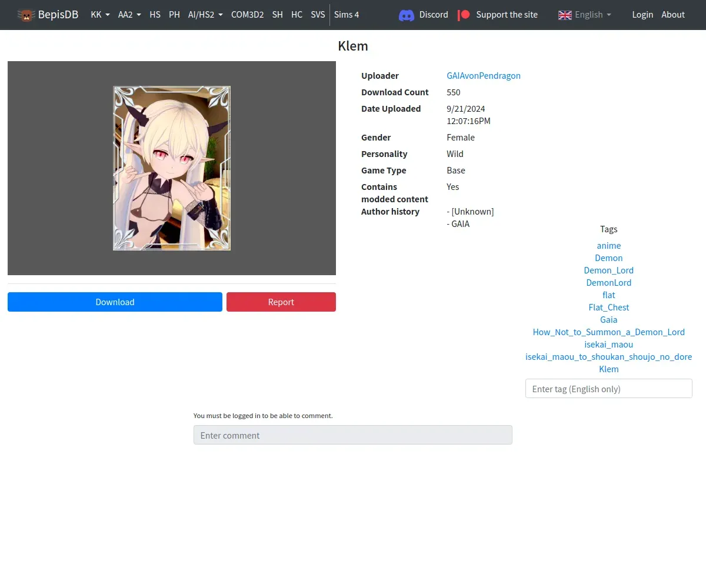Viewport: 706px width, 588px height.
Task: Click the BepisDB brand name
Action: click(x=58, y=15)
